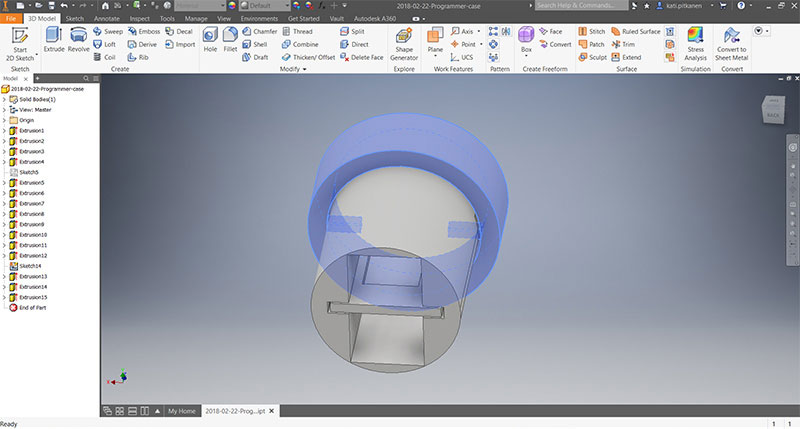Select the Revolve tool
This screenshot has height=429, width=800.
coord(78,40)
